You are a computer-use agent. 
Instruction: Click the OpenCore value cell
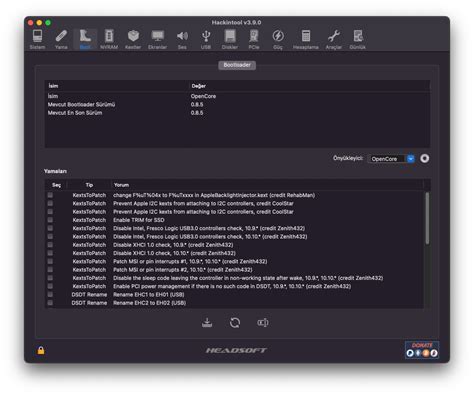203,96
